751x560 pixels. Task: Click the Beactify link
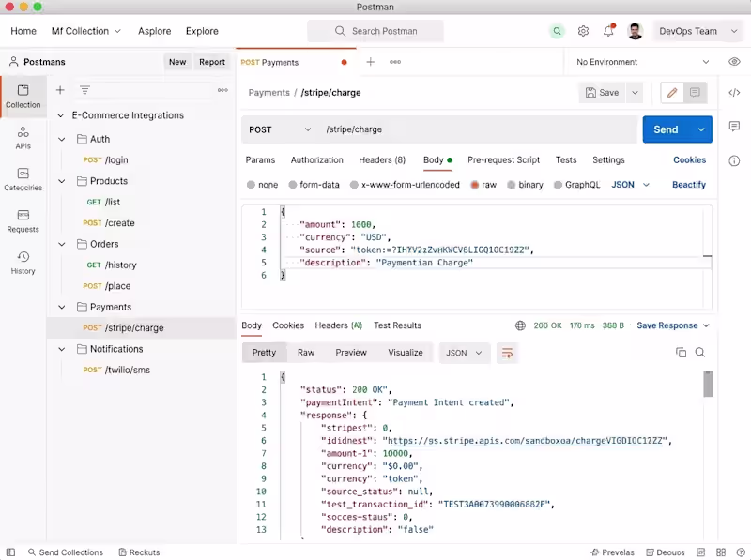point(689,185)
